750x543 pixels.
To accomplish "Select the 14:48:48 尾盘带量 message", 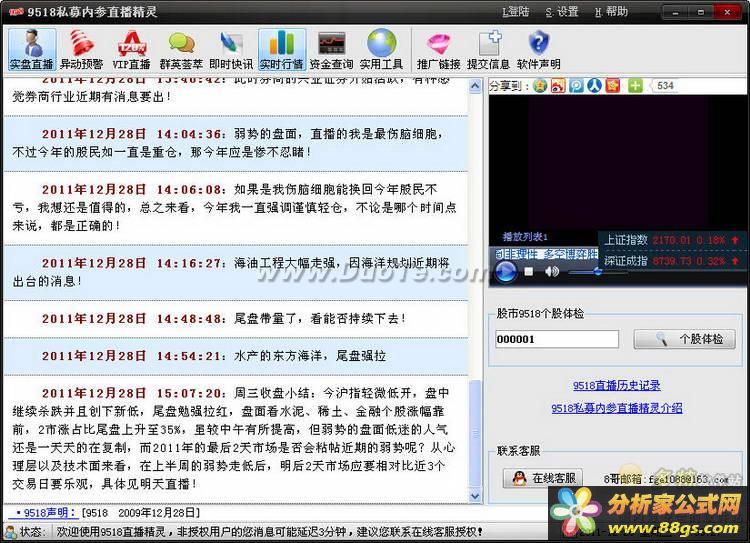I will 235,319.
